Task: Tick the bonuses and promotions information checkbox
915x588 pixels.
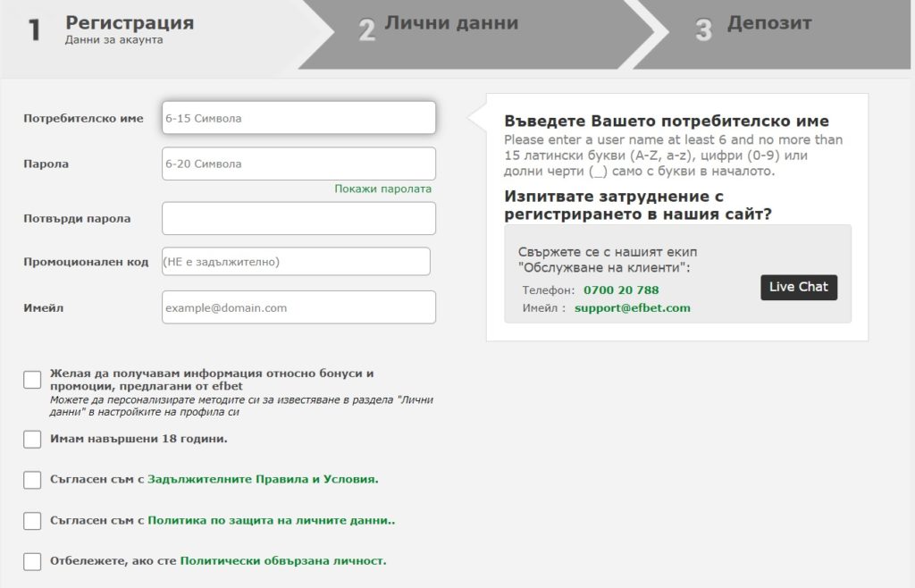Action: coord(32,379)
